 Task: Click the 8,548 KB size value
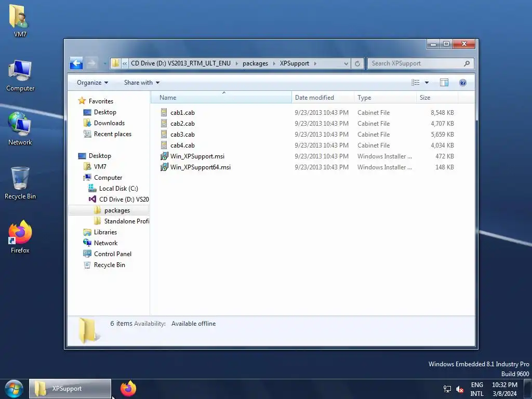pos(443,113)
